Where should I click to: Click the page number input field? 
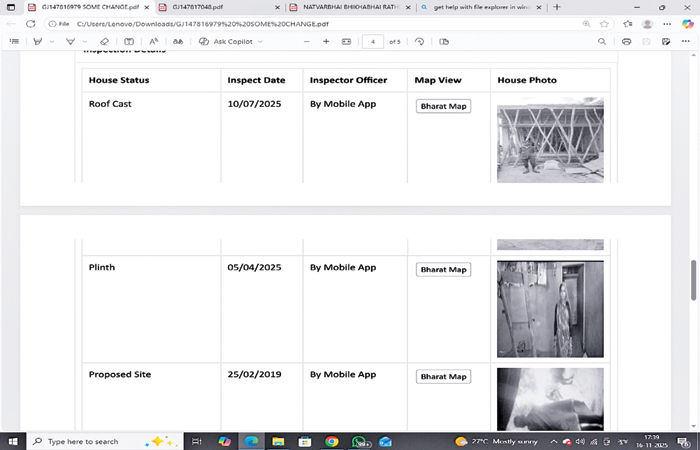click(x=373, y=42)
